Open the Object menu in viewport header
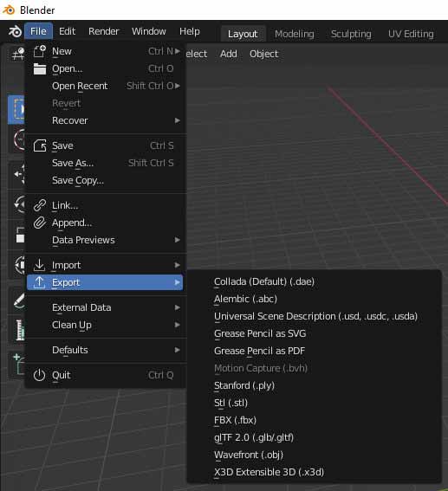 pos(263,54)
